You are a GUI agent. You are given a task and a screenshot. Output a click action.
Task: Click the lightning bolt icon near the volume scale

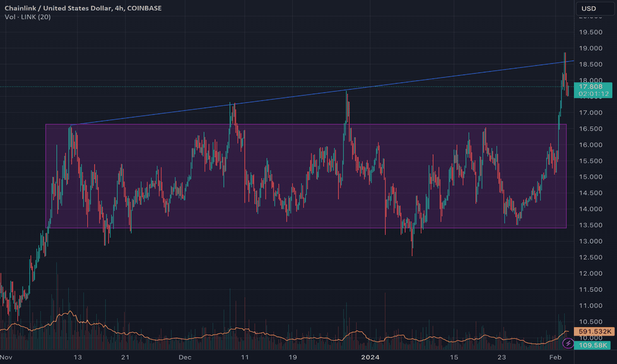coord(568,343)
